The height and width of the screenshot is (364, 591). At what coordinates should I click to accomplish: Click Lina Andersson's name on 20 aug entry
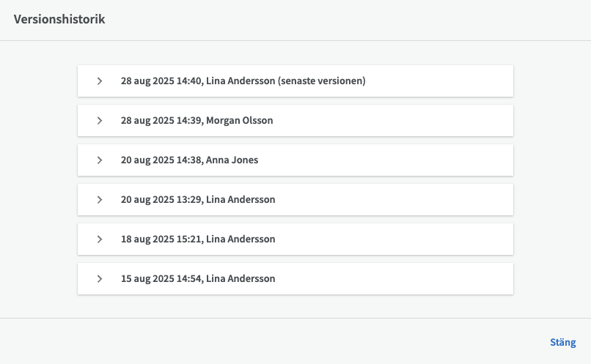click(x=241, y=199)
